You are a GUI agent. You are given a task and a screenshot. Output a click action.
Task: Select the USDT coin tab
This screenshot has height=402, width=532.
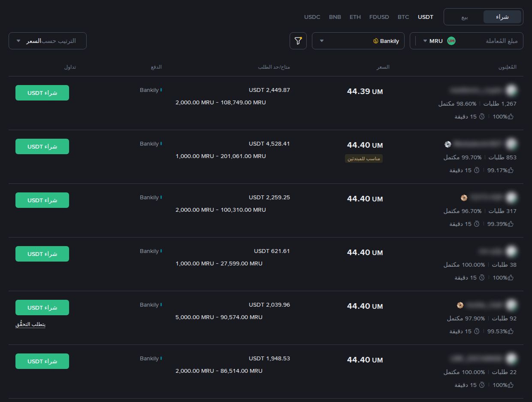426,17
